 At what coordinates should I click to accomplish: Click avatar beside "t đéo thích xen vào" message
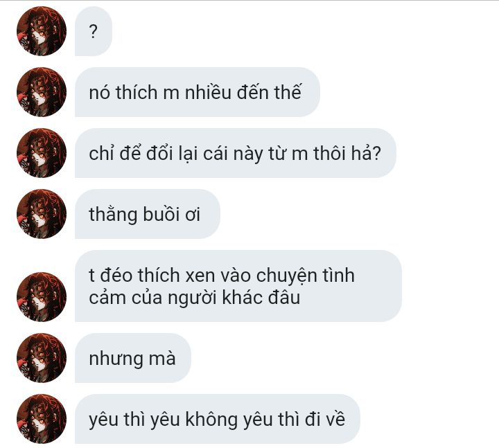pos(42,296)
